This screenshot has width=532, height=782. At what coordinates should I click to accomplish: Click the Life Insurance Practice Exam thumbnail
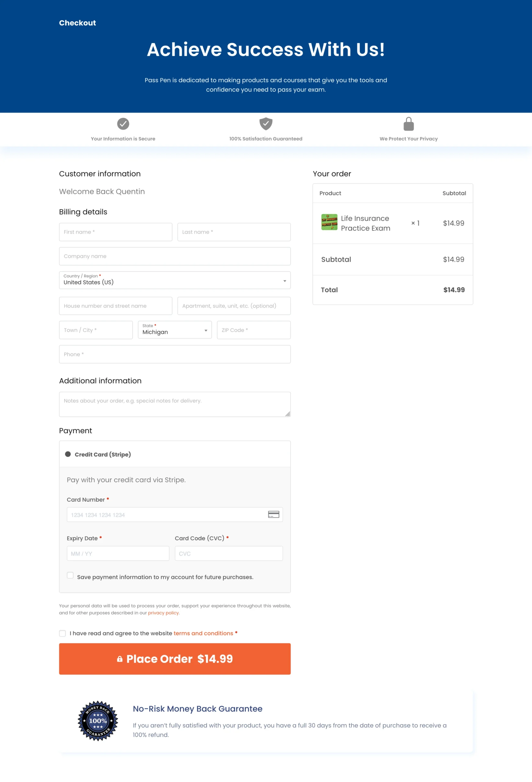(329, 222)
